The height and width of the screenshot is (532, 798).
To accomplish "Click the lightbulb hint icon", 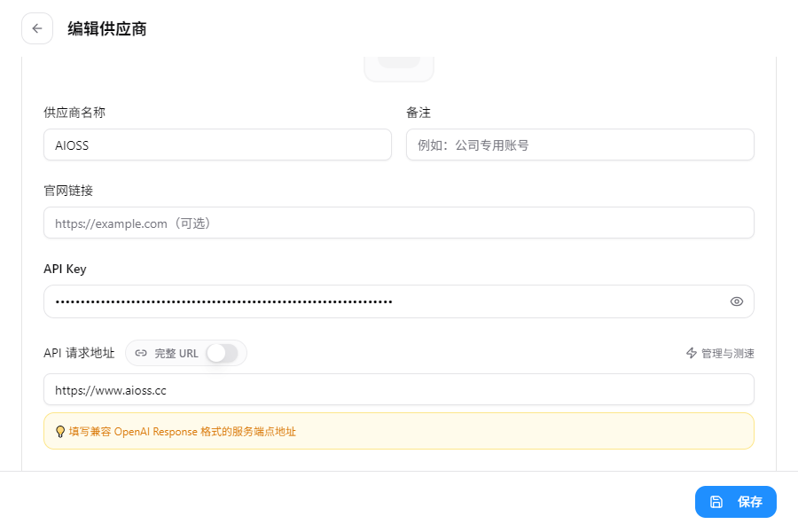I will pyautogui.click(x=60, y=432).
